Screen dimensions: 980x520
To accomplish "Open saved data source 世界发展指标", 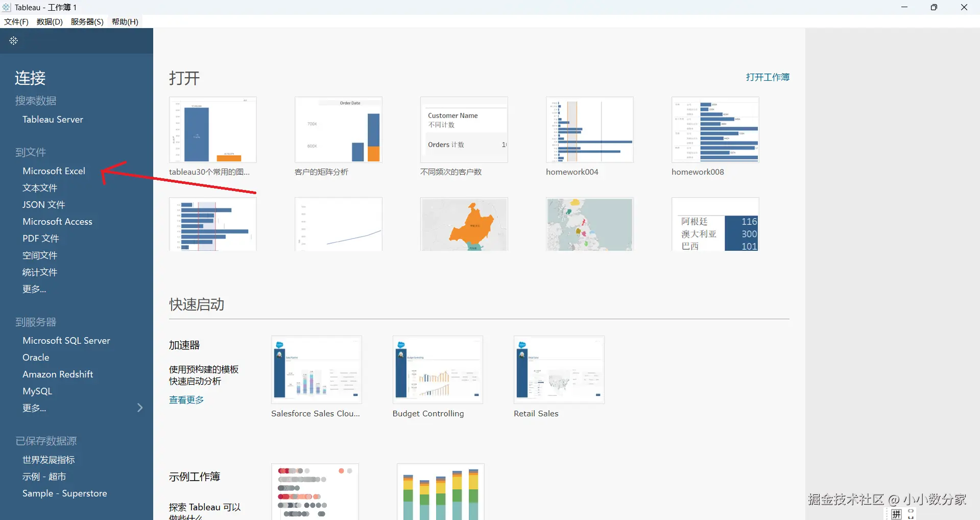I will point(49,460).
